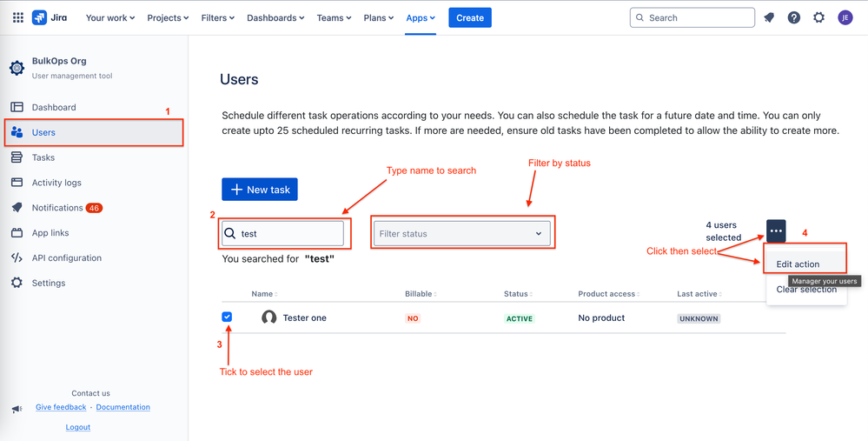Click the Jira logo icon
This screenshot has width=868, height=441.
tap(39, 17)
